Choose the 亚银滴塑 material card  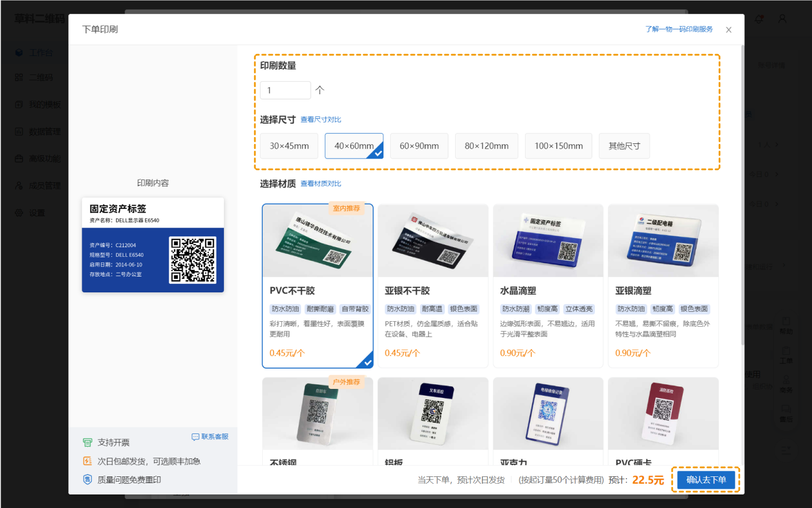click(663, 286)
